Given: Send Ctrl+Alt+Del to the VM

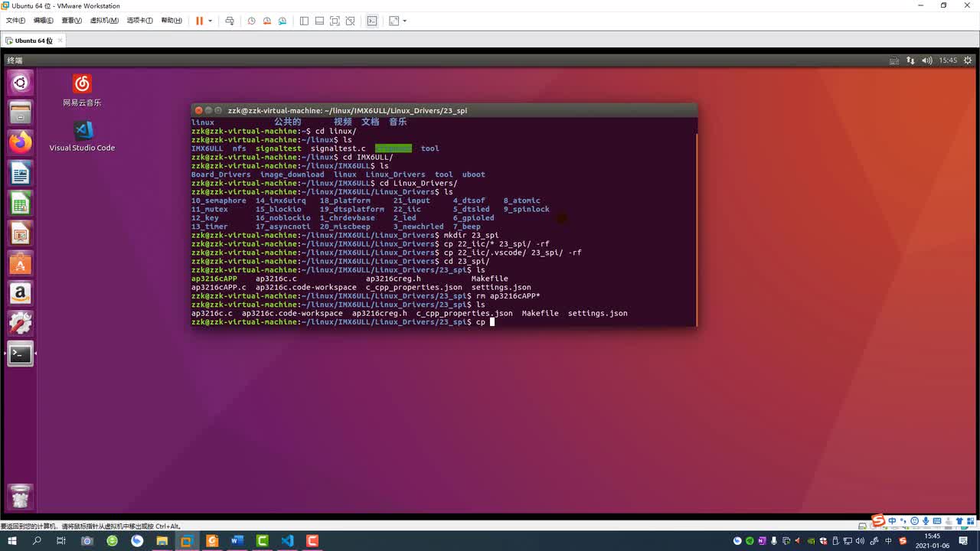Looking at the screenshot, I should 229,21.
